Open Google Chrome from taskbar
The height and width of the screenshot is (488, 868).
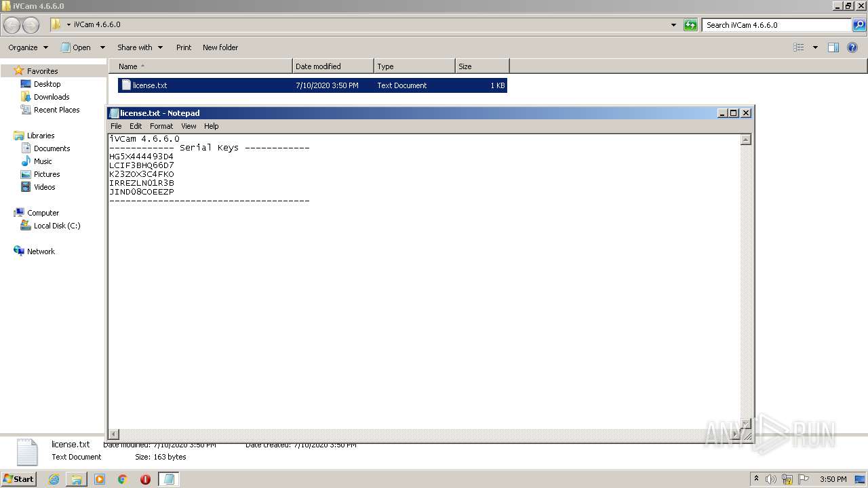click(x=123, y=479)
